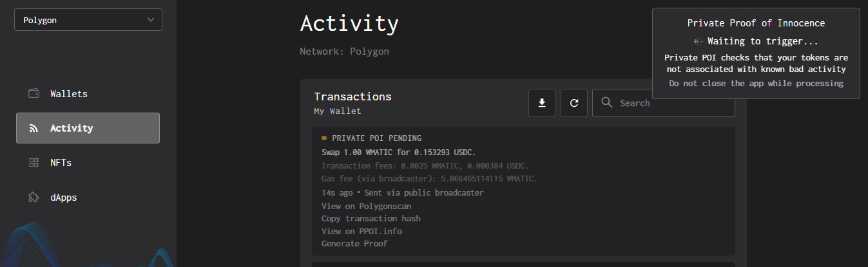The width and height of the screenshot is (868, 267).
Task: Download the transactions list
Action: coord(542,103)
